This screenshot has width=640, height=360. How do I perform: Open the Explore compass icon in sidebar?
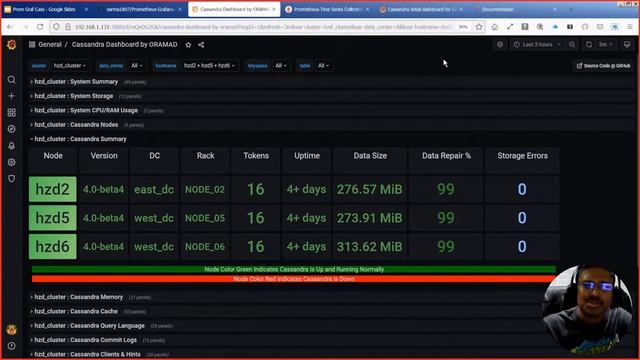tap(11, 129)
